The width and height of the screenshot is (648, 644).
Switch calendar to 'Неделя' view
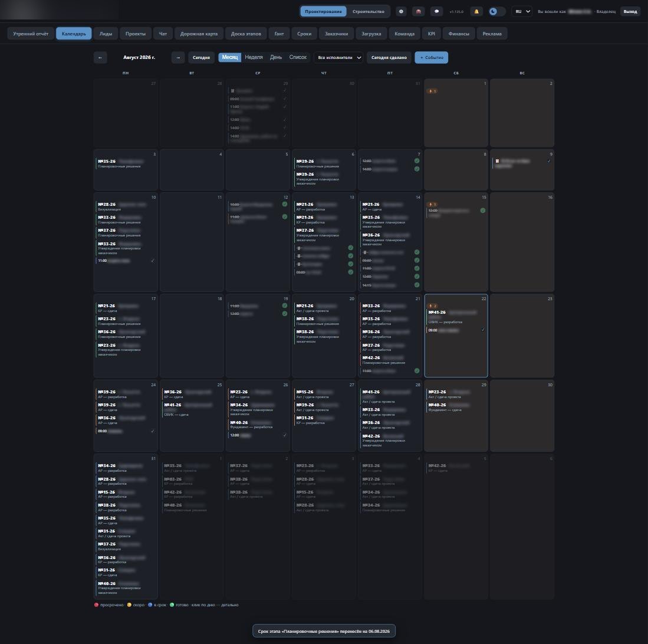click(x=254, y=57)
